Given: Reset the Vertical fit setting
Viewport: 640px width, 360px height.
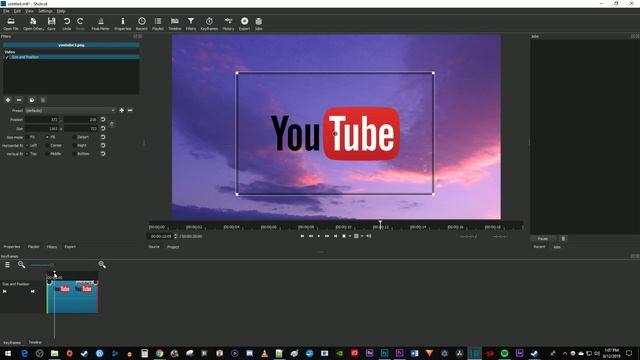Looking at the screenshot, I should pos(103,154).
